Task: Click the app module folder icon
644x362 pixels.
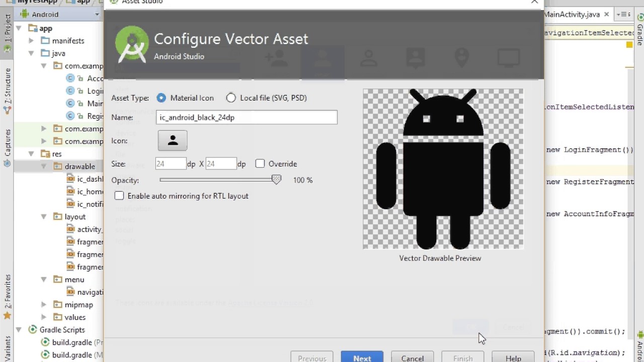Action: click(x=33, y=28)
